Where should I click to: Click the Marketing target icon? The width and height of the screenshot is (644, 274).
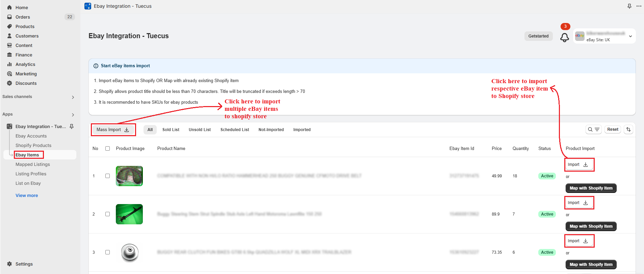[x=9, y=74]
